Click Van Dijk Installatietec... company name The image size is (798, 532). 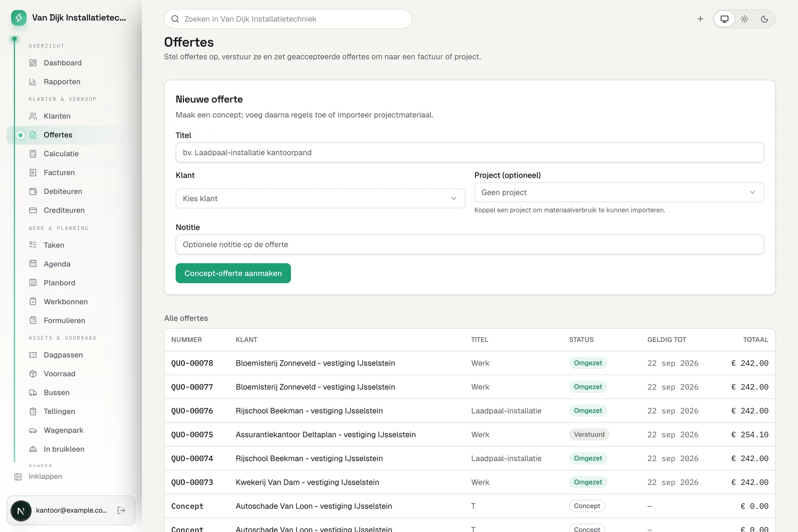tap(79, 18)
